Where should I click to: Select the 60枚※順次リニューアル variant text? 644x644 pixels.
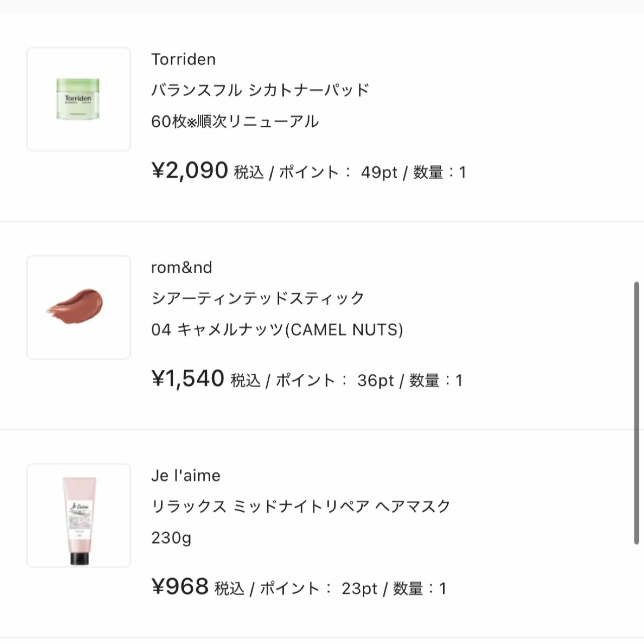click(x=235, y=122)
